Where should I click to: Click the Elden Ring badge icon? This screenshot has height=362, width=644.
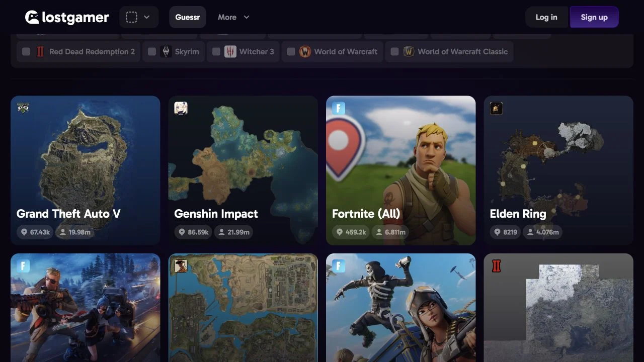pyautogui.click(x=496, y=108)
